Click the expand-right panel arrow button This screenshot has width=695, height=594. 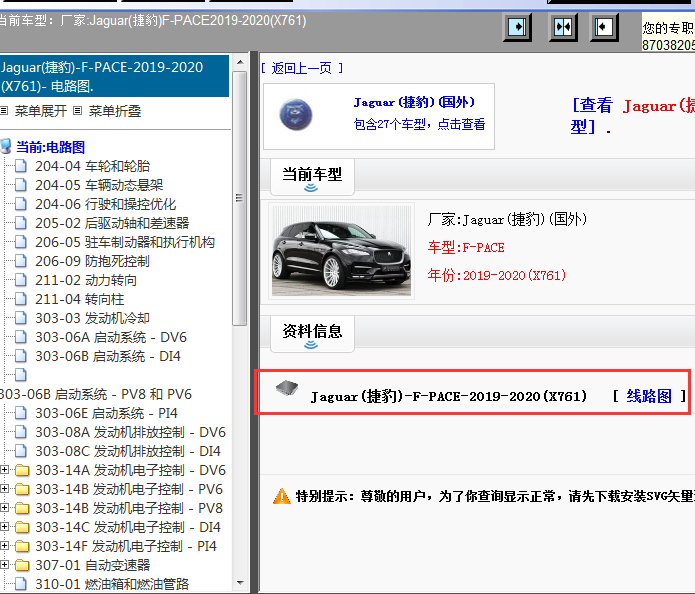click(x=517, y=27)
